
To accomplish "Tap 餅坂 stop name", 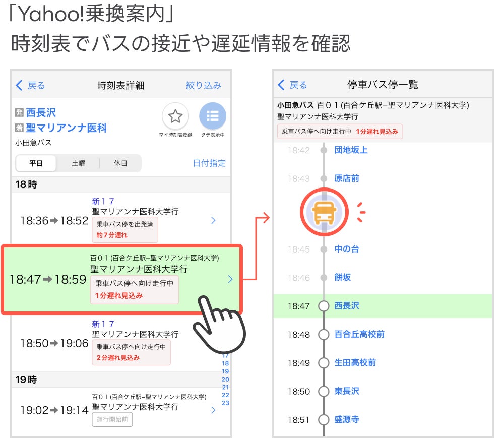I will pos(342,277).
